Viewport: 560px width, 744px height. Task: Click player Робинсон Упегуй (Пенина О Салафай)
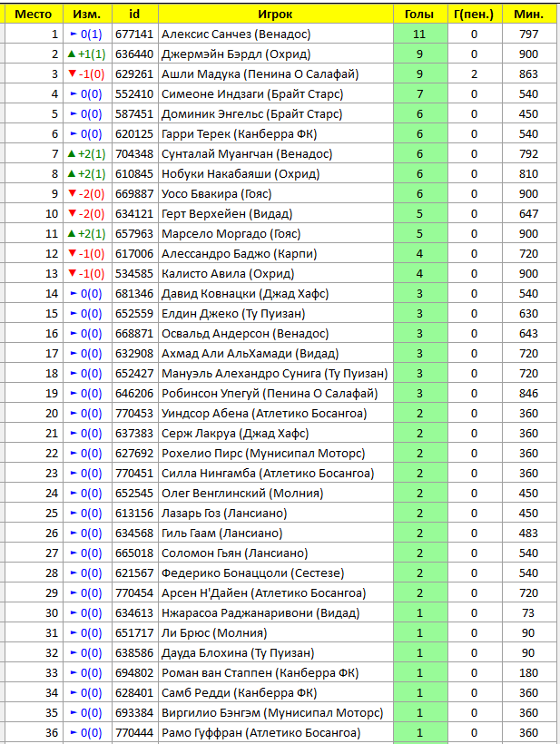coord(270,393)
